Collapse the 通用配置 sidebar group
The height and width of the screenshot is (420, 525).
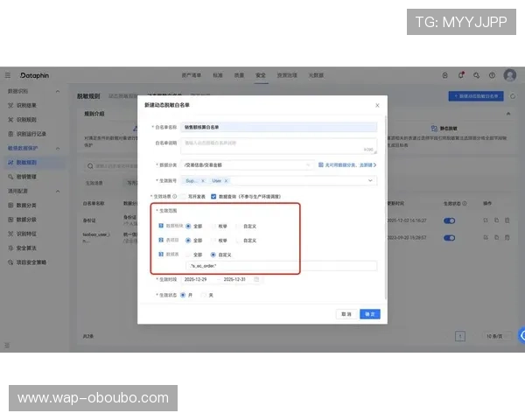58,192
